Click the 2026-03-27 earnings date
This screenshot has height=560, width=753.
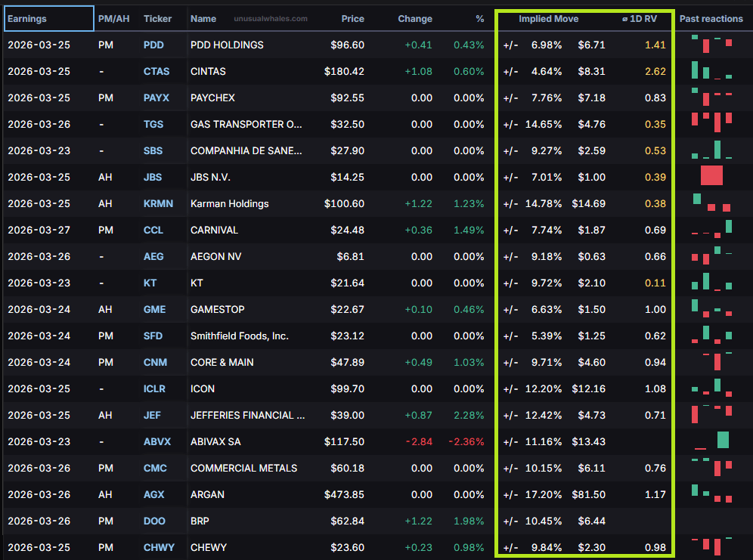pos(39,230)
